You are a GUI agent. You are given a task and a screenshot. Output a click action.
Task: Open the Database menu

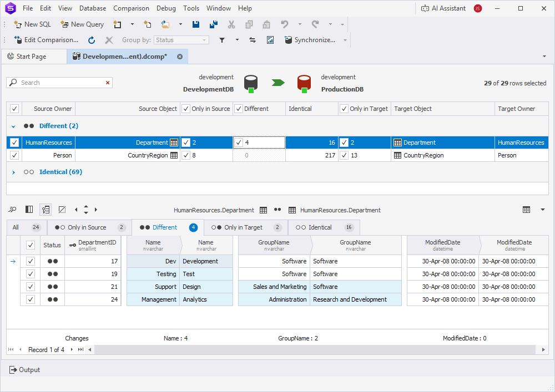(92, 8)
